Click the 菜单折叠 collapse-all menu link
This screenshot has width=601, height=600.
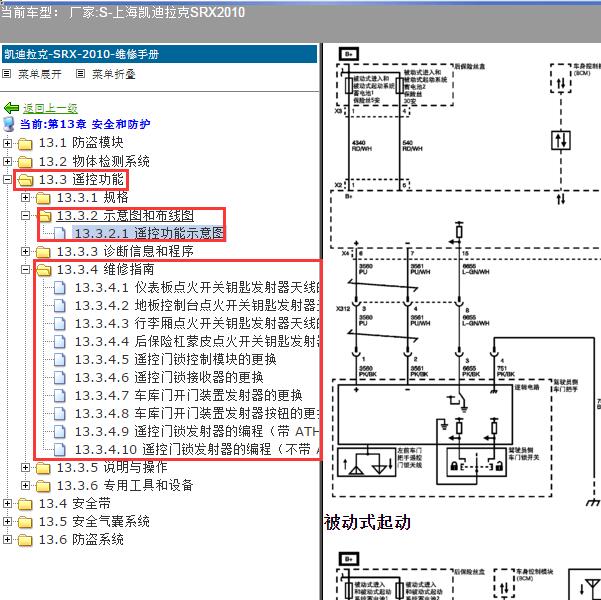coord(114,74)
